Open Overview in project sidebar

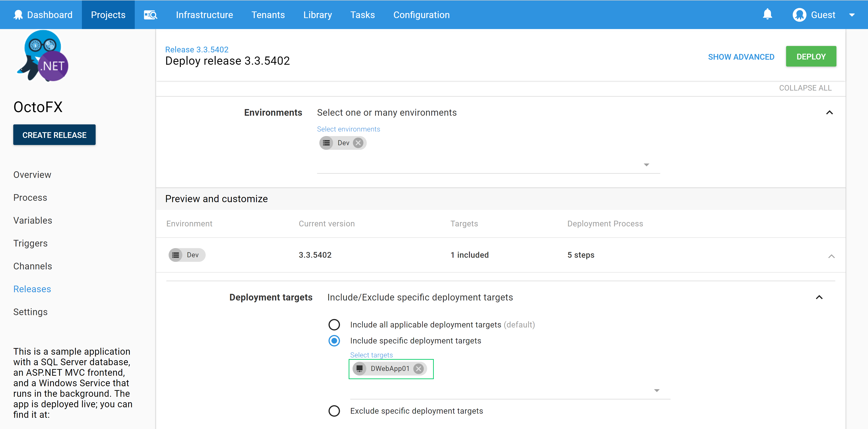click(32, 175)
